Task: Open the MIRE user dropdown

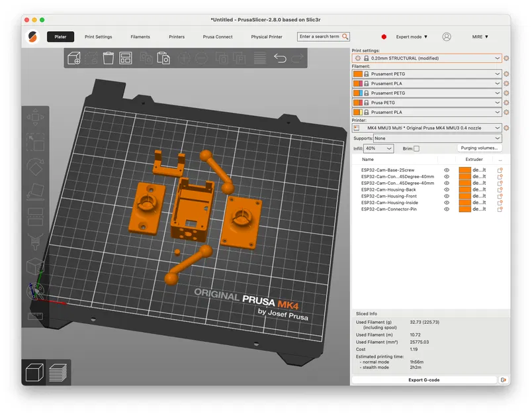Action: point(480,36)
